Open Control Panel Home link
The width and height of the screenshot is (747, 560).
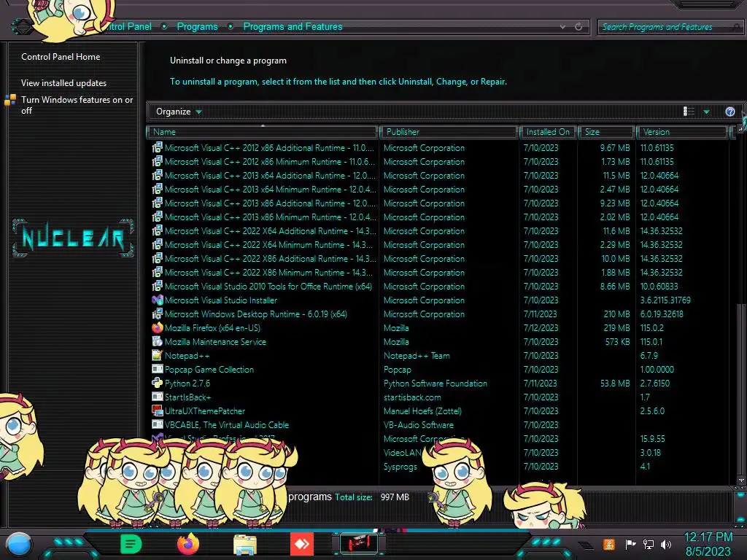pyautogui.click(x=61, y=57)
